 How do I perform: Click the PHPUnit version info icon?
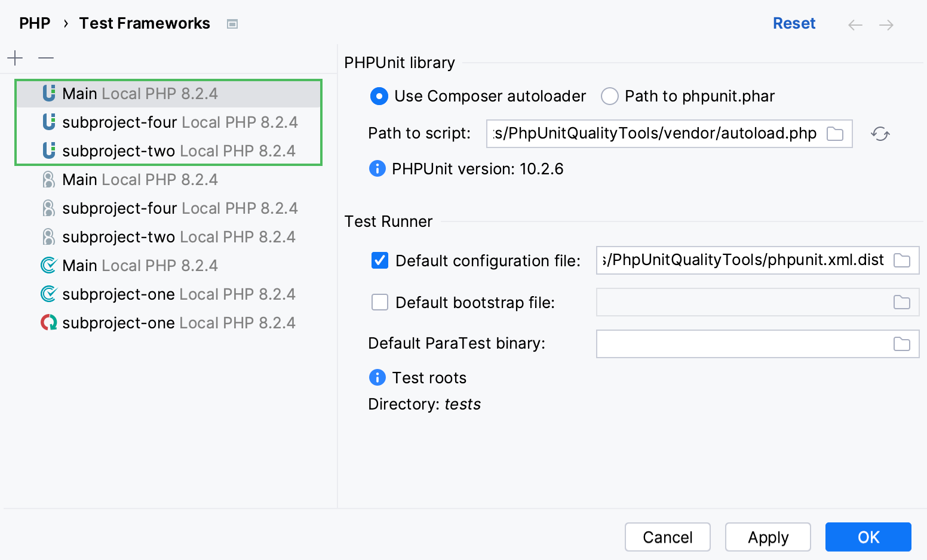[x=377, y=168]
